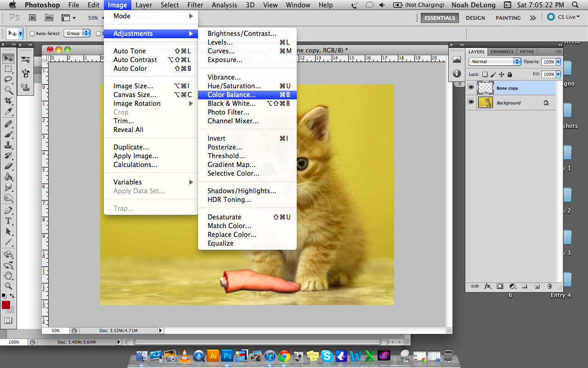Select the Lasso tool
Viewport: 588px width, 368px height.
point(8,80)
